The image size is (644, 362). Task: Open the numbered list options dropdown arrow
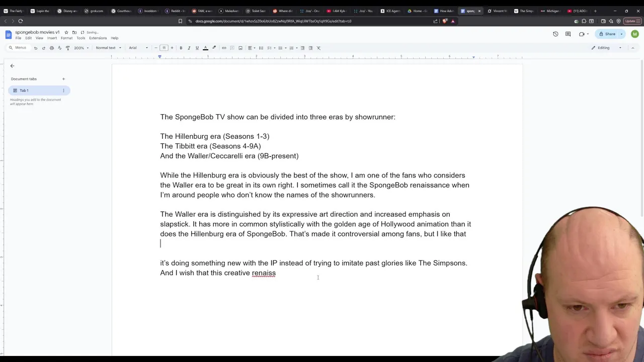[x=296, y=48]
